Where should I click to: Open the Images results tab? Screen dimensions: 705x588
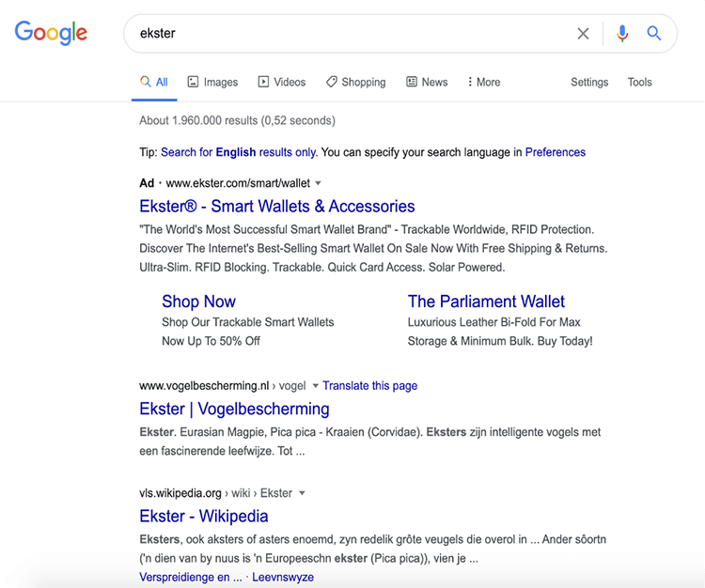click(x=212, y=83)
